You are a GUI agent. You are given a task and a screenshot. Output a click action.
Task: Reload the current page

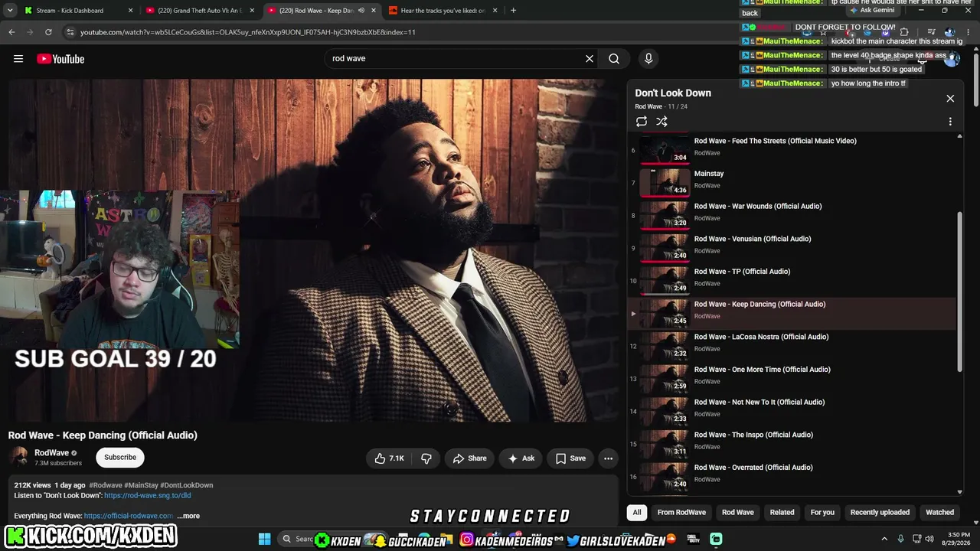coord(48,32)
